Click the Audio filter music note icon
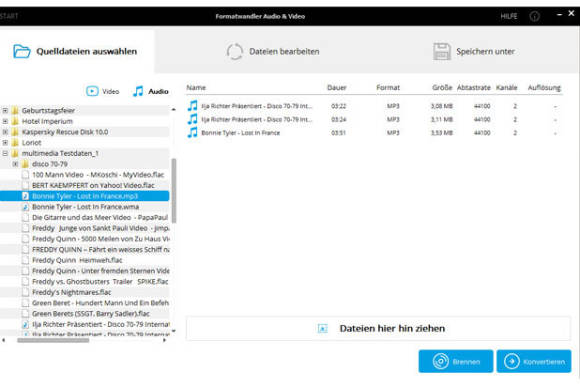 point(138,91)
